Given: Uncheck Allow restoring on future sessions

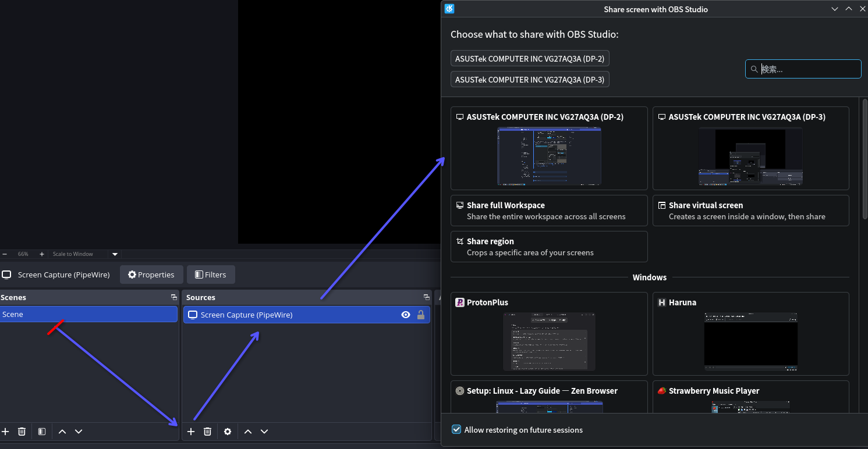Looking at the screenshot, I should 456,430.
